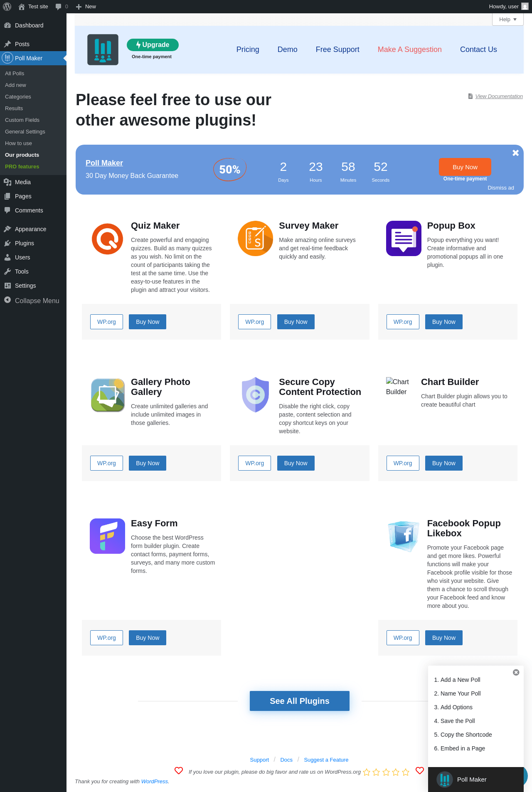
Task: Click the 'Copy the Shortcode' step in the guide
Action: coord(466,735)
